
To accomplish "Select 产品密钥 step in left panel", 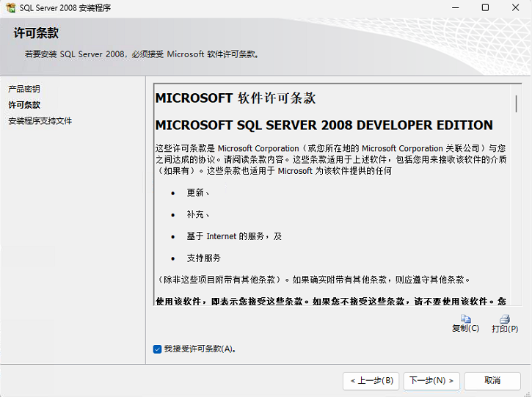I will click(x=24, y=89).
